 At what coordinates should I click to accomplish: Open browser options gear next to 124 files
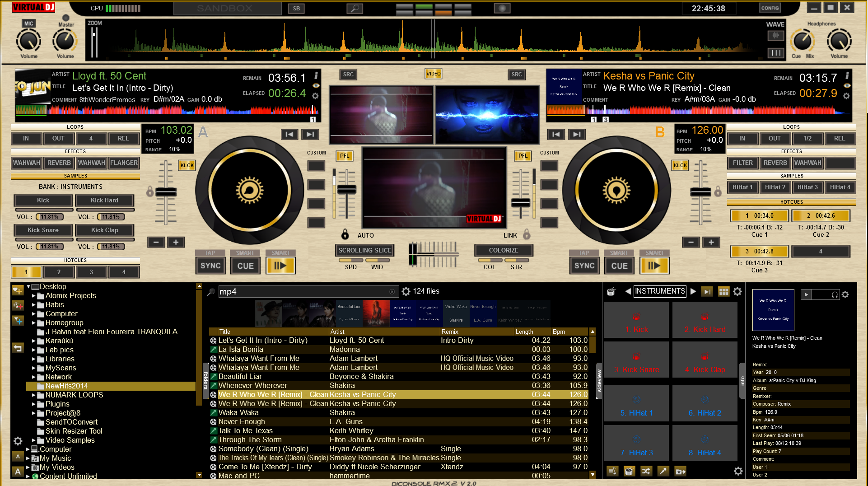pyautogui.click(x=406, y=291)
